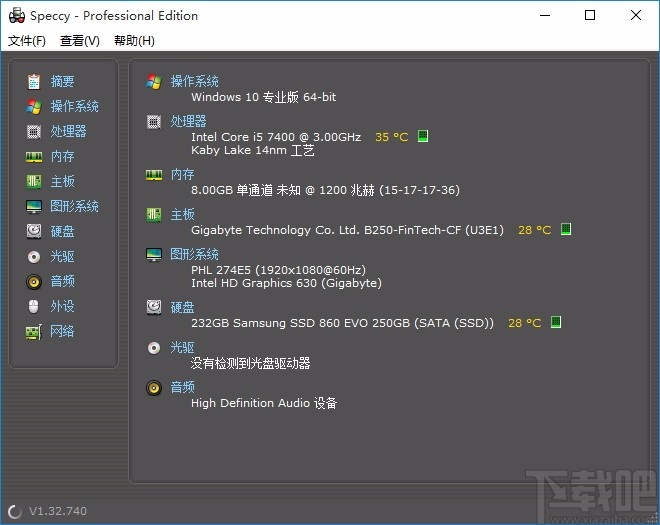Show 图形系统 section from sidebar
Image resolution: width=660 pixels, height=525 pixels.
[x=75, y=206]
